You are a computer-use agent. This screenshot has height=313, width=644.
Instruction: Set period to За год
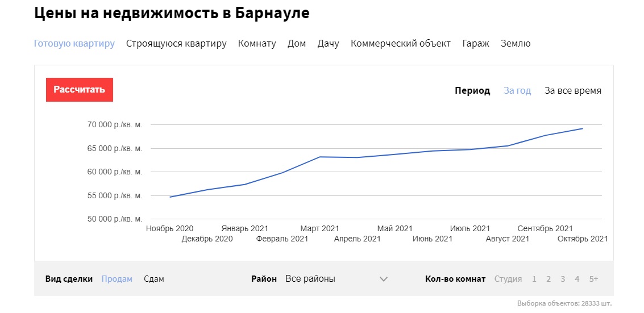(517, 91)
